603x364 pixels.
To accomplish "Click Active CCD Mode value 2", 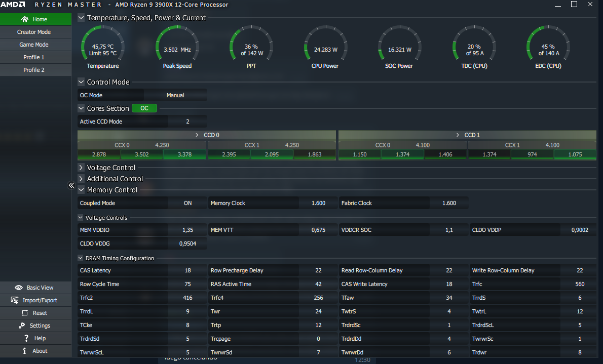I will pos(187,122).
